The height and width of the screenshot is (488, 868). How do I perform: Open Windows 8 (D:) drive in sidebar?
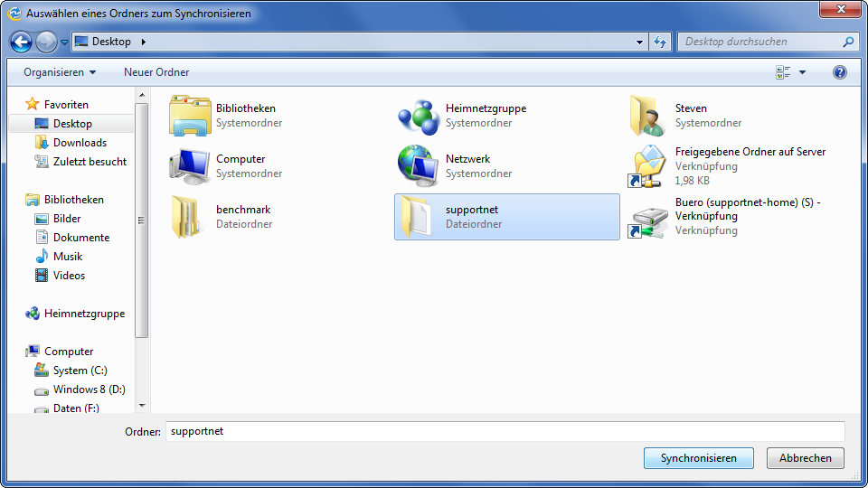click(90, 389)
